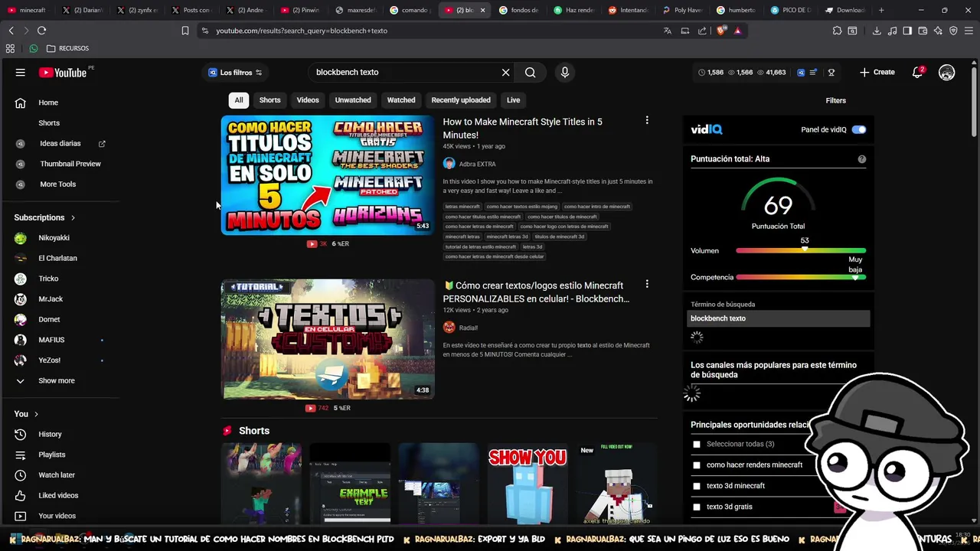
Task: Check the texto 3d minecraft box
Action: pyautogui.click(x=697, y=486)
